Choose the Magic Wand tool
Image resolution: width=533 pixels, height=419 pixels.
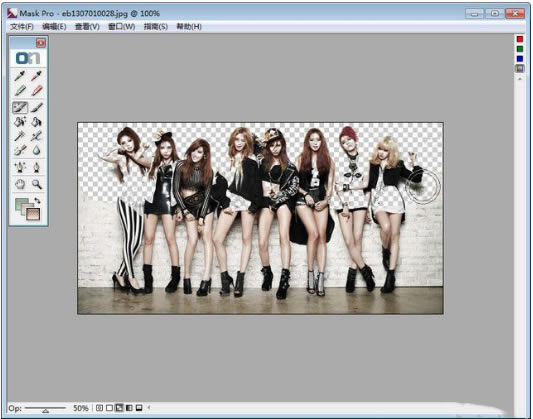[20, 137]
